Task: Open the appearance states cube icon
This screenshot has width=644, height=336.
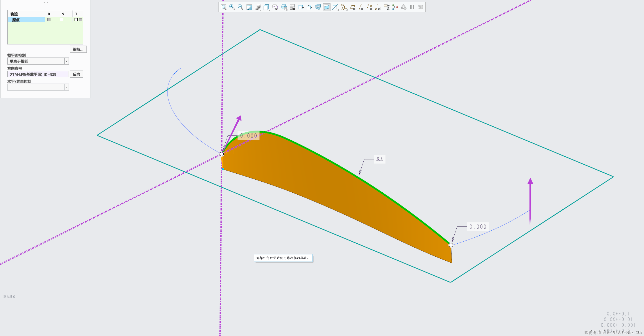Action: (x=284, y=7)
